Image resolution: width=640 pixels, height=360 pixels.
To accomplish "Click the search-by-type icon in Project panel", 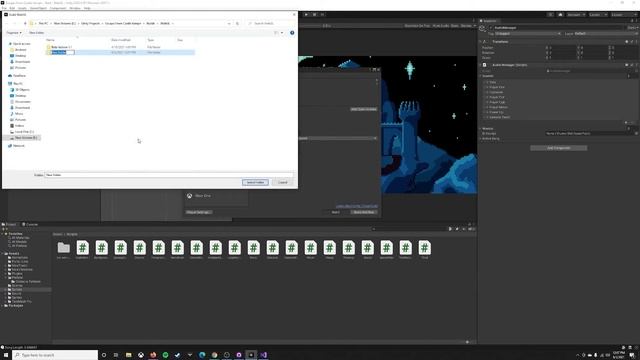I will coord(450,229).
